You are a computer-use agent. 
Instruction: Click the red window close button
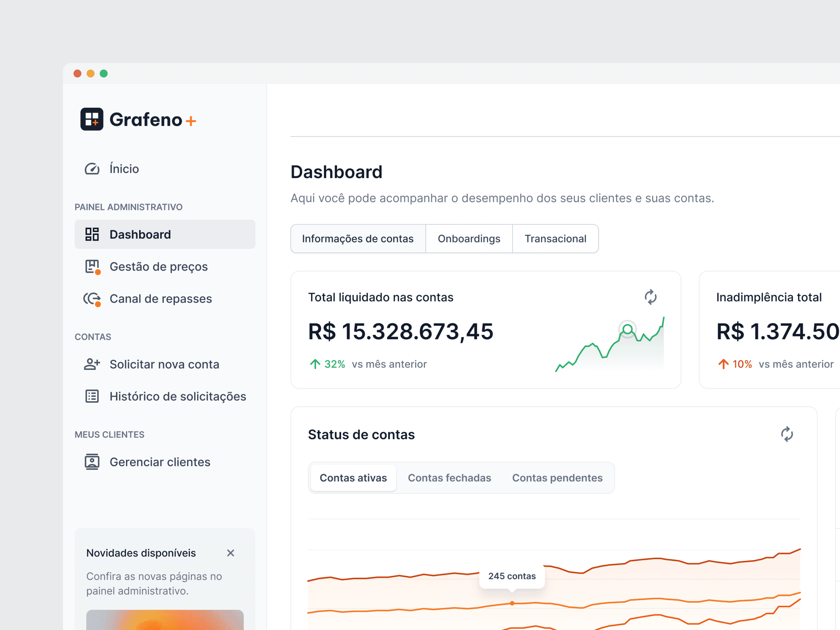click(x=77, y=73)
